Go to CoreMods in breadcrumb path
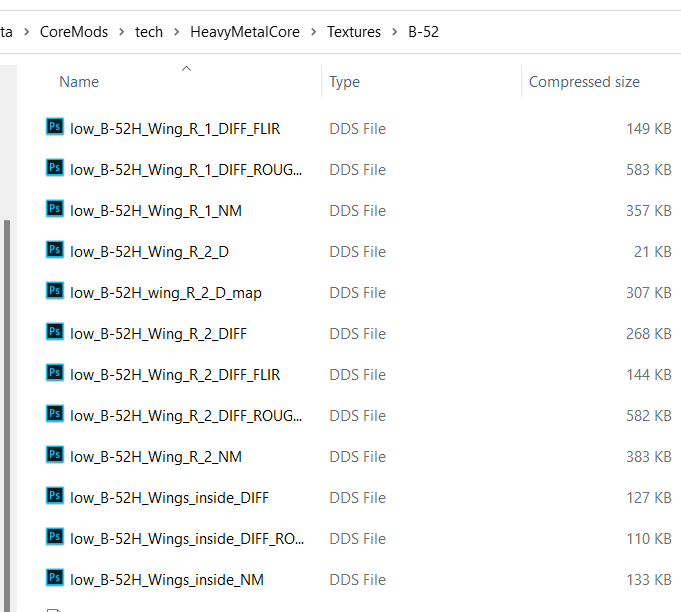The width and height of the screenshot is (681, 612). (74, 32)
